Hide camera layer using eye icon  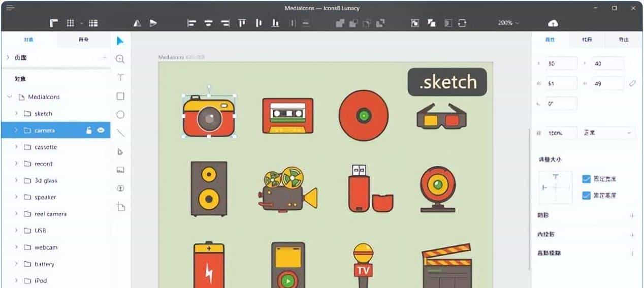pyautogui.click(x=101, y=131)
